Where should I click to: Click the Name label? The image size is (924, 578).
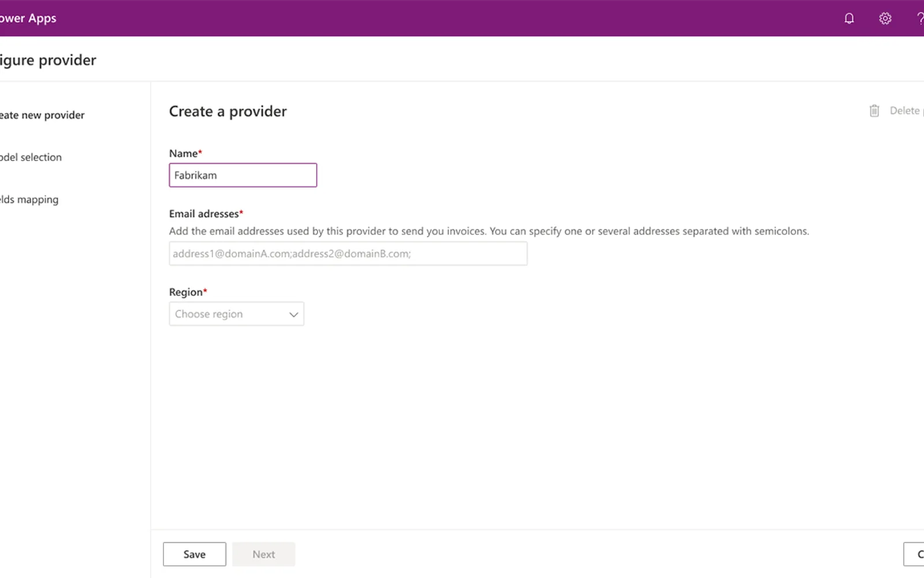(x=185, y=153)
